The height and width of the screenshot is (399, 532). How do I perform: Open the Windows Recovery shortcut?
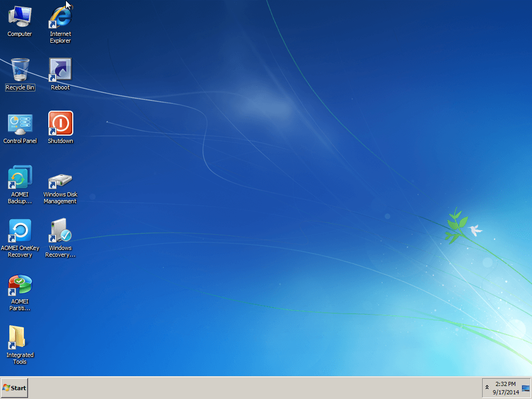60,238
